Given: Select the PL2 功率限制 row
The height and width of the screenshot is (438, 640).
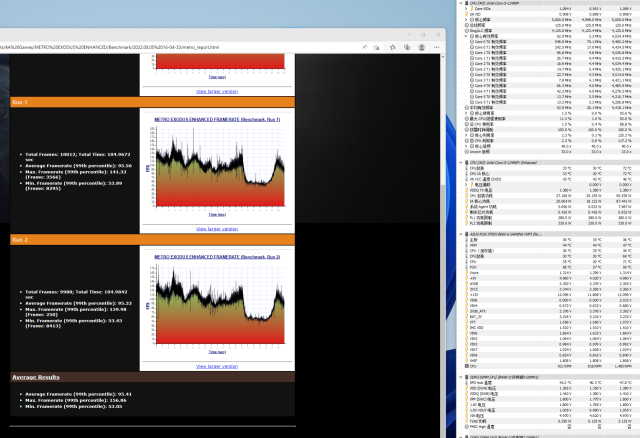Looking at the screenshot, I should click(549, 223).
